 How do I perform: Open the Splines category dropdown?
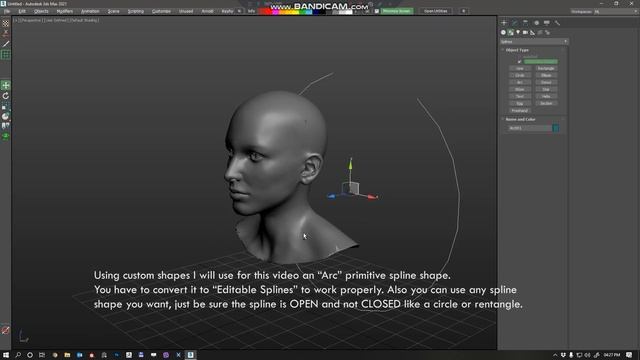[534, 42]
